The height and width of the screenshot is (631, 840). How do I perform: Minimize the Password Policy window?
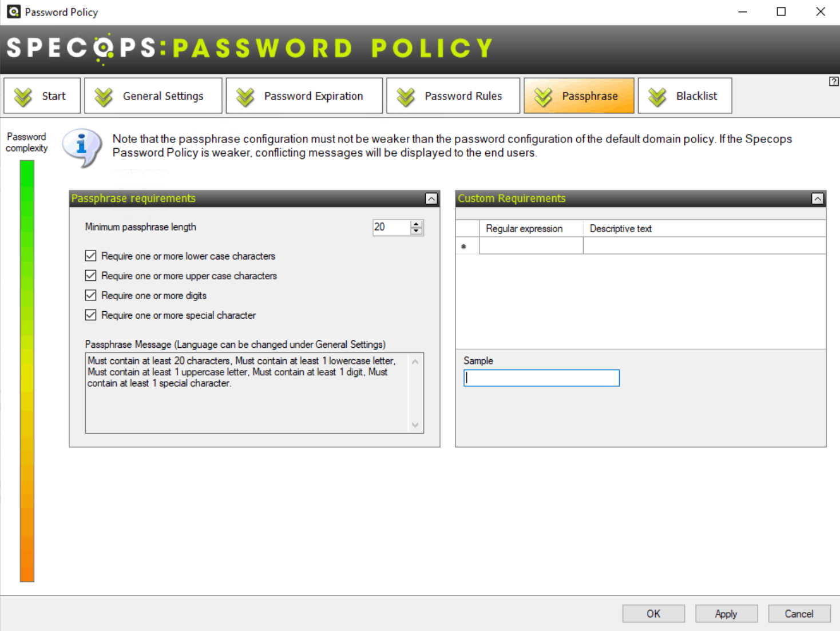[x=743, y=11]
